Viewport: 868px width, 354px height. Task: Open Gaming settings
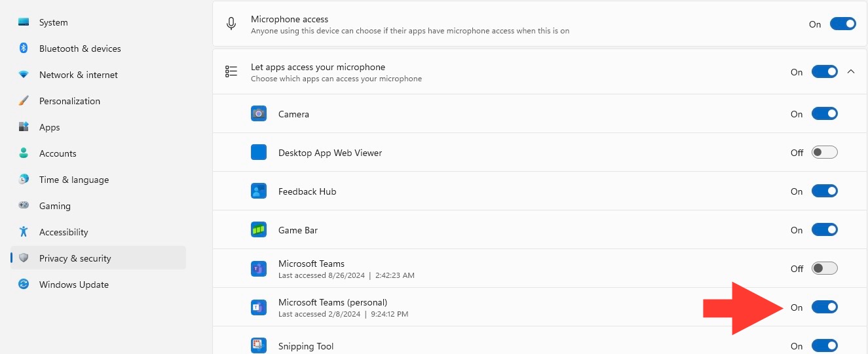98,206
